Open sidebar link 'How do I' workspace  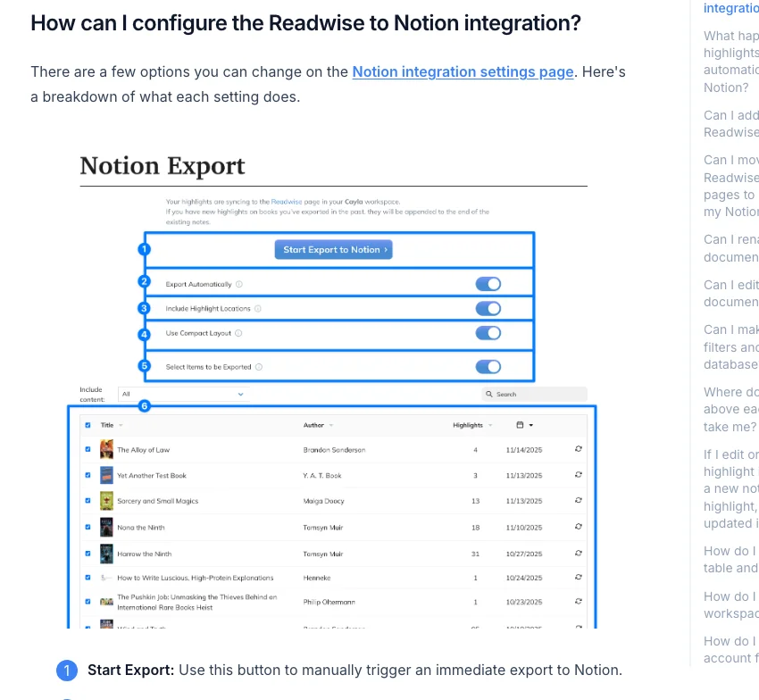[x=731, y=605]
